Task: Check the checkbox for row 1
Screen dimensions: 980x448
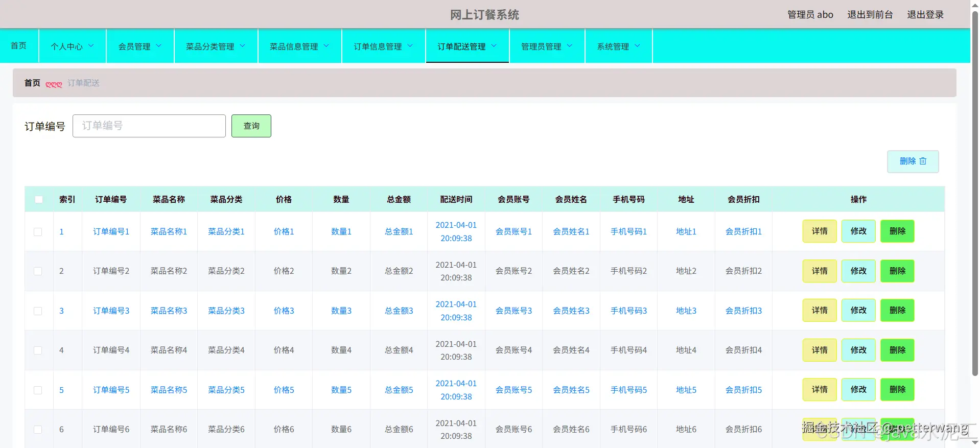Action: point(38,231)
